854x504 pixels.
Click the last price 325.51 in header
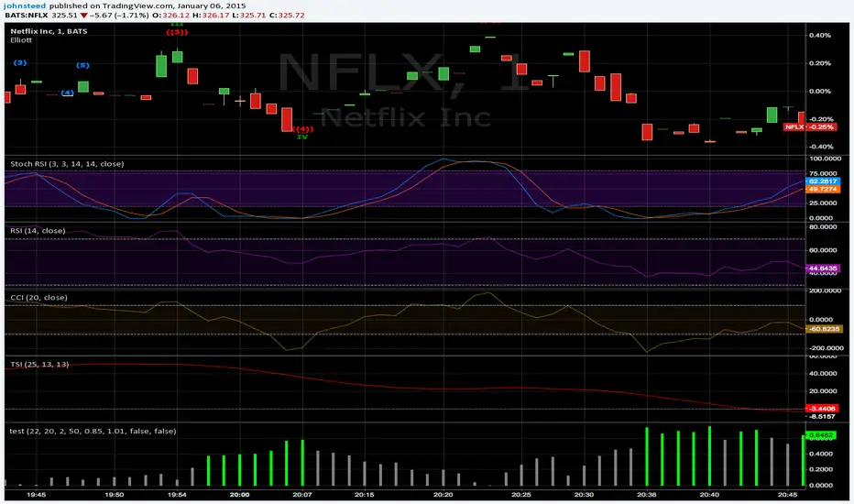65,16
